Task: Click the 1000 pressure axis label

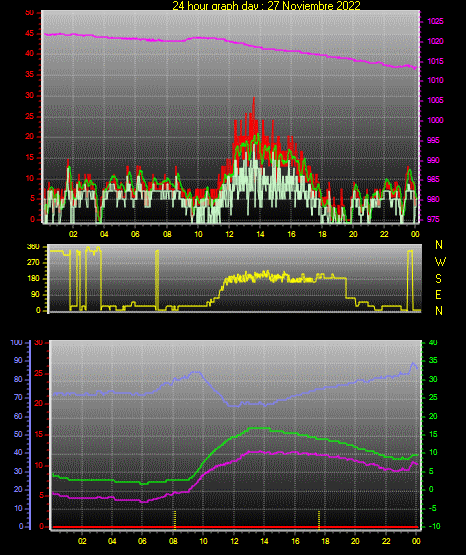Action: [x=435, y=120]
